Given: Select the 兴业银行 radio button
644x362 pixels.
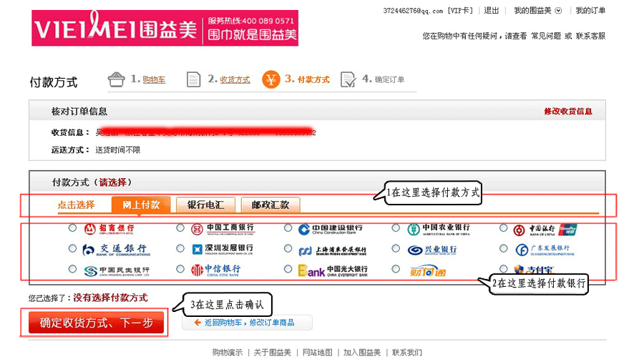Looking at the screenshot, I should click(x=396, y=248).
